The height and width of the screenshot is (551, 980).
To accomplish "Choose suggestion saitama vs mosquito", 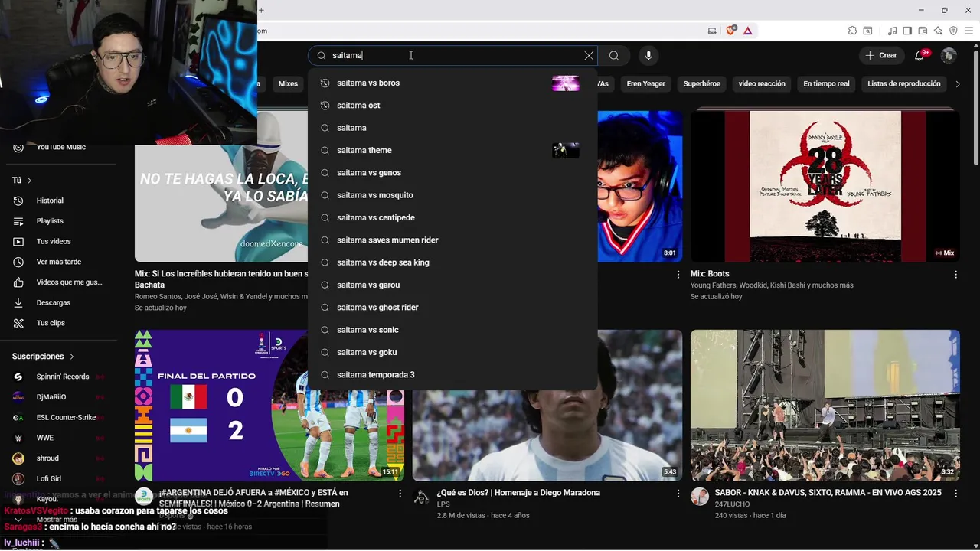I will pyautogui.click(x=452, y=195).
